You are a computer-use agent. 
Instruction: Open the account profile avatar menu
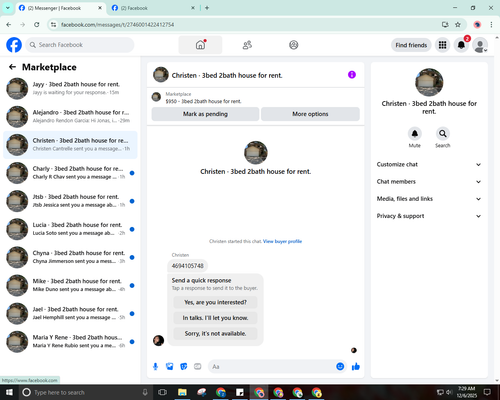(x=480, y=45)
